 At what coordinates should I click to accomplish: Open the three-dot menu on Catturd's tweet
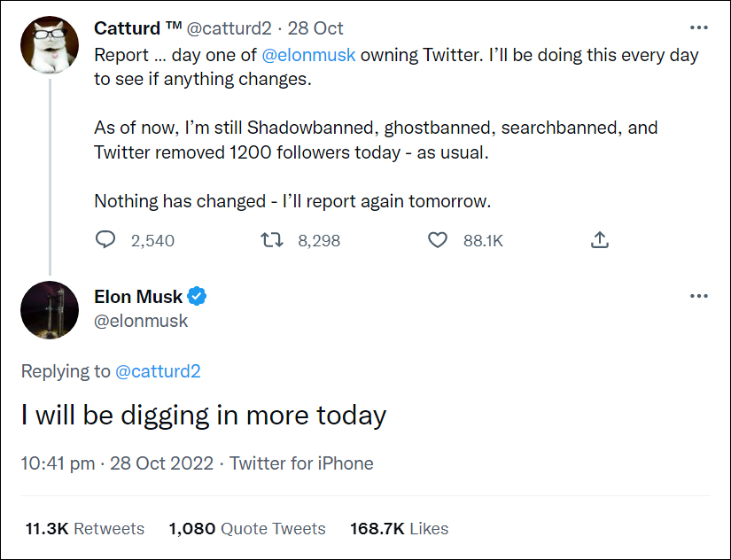point(699,28)
